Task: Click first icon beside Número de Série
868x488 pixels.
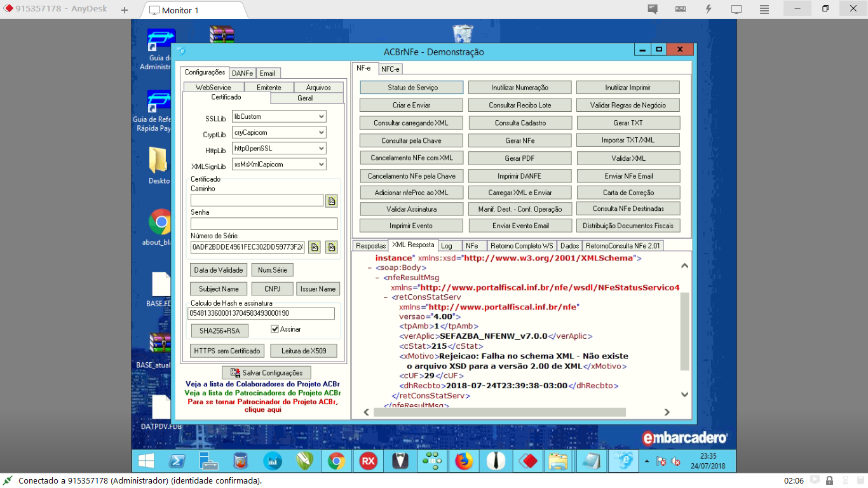Action: pos(315,247)
